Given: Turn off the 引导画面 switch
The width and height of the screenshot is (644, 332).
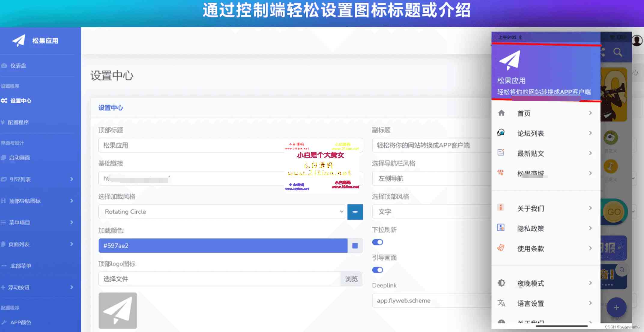Looking at the screenshot, I should coord(378,270).
